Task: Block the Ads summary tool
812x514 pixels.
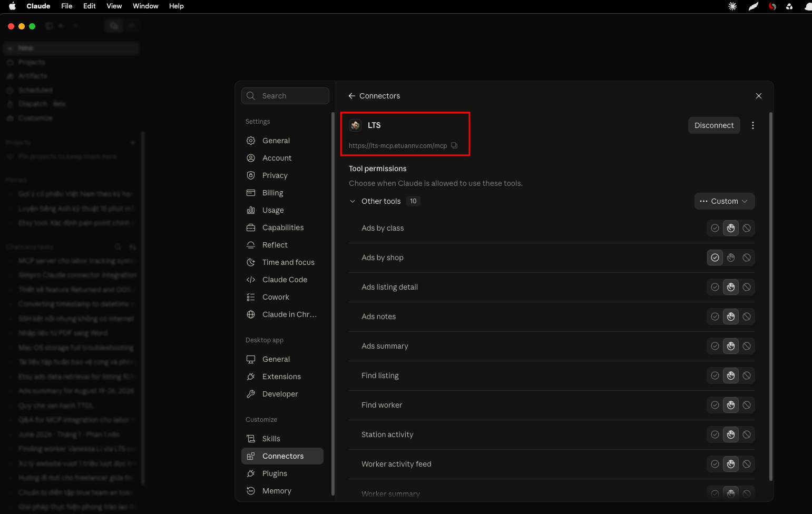Action: [747, 346]
